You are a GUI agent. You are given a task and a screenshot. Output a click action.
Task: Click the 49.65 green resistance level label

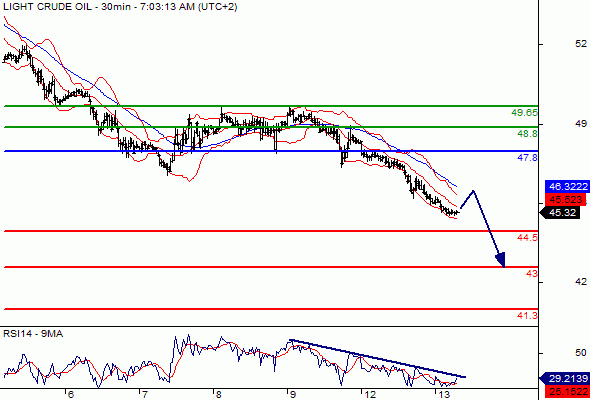point(525,112)
